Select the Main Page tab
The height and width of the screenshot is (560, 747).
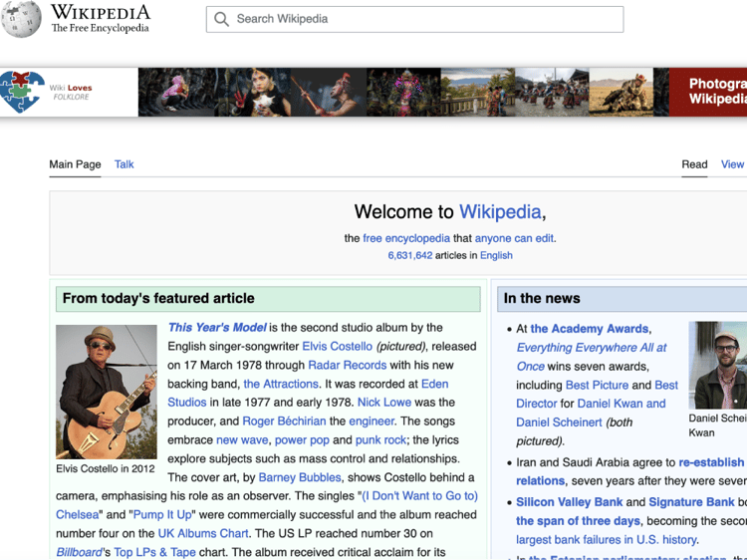tap(75, 164)
